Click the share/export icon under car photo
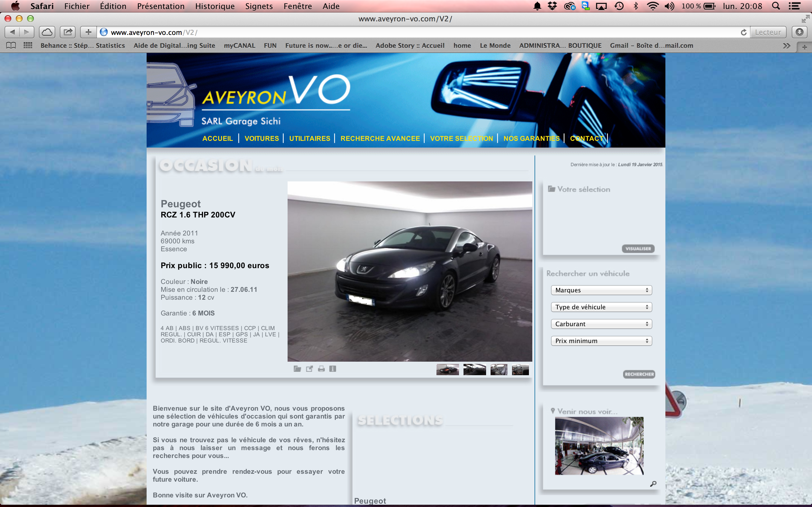Viewport: 812px width, 507px height. click(x=309, y=369)
